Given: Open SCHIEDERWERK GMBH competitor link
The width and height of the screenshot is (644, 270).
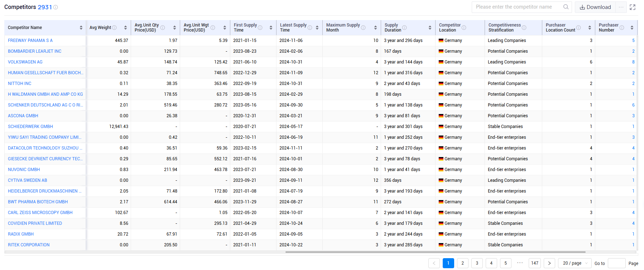Looking at the screenshot, I should (30, 127).
